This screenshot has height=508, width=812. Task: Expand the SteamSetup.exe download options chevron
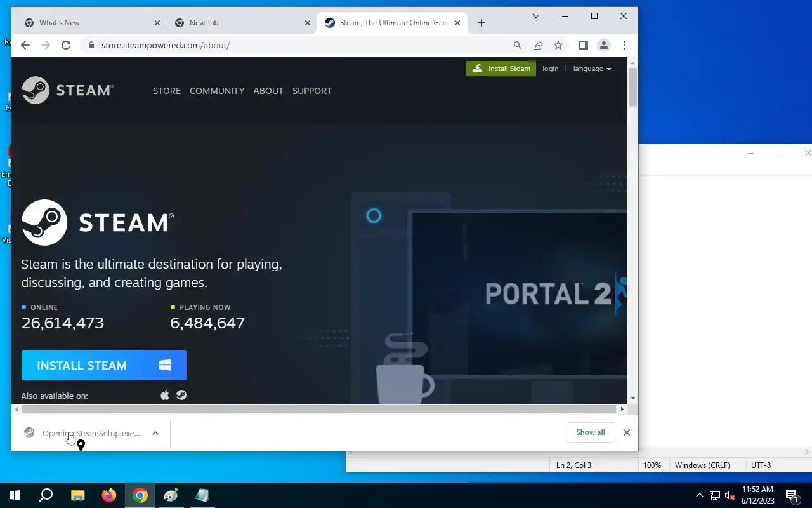coord(155,433)
